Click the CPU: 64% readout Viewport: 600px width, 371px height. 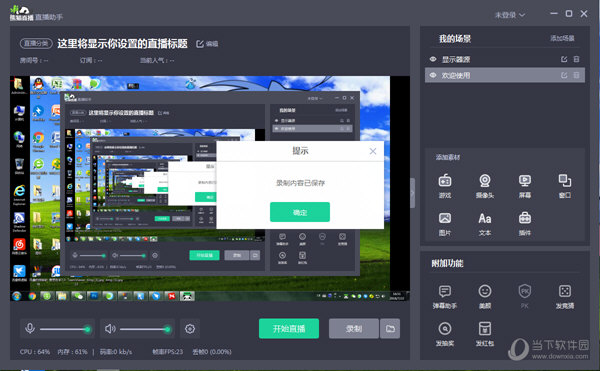pyautogui.click(x=35, y=351)
